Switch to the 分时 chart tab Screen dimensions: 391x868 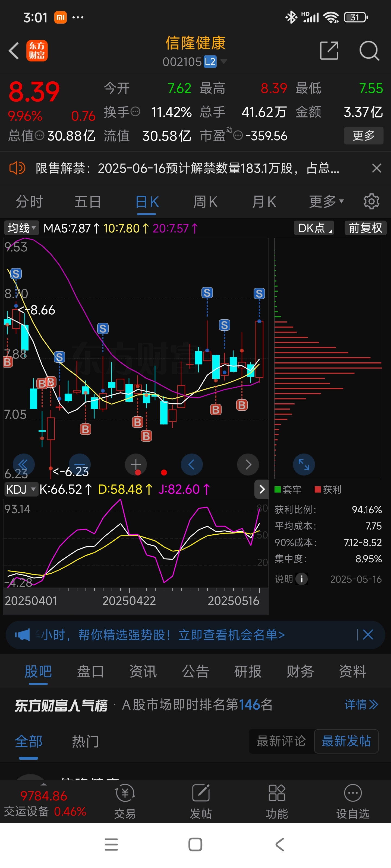(29, 202)
